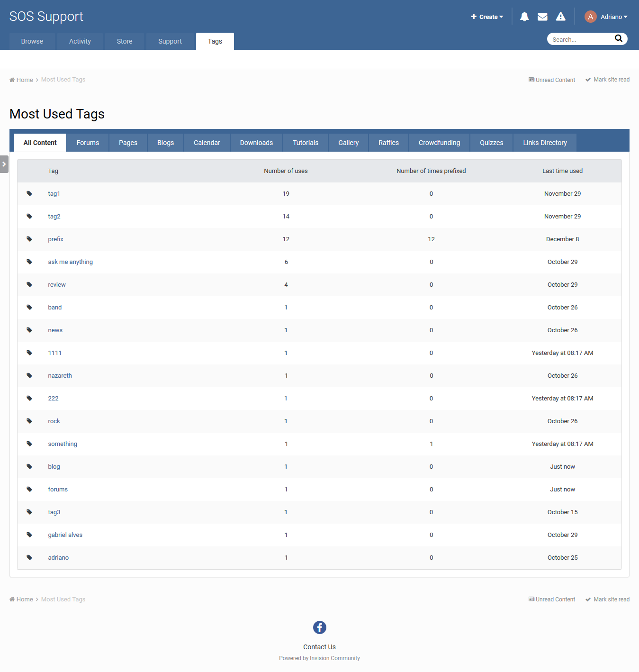Click the tag icon beside prefix
The width and height of the screenshot is (639, 672).
(29, 239)
